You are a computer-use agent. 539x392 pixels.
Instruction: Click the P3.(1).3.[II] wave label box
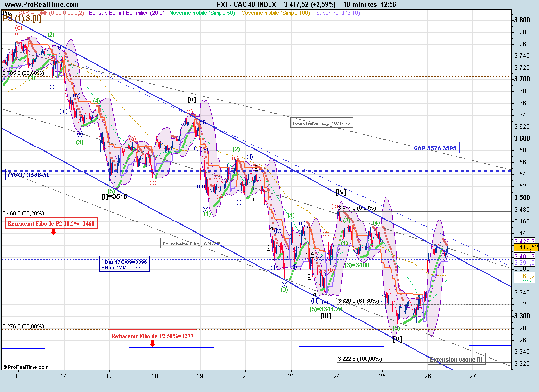click(x=23, y=19)
